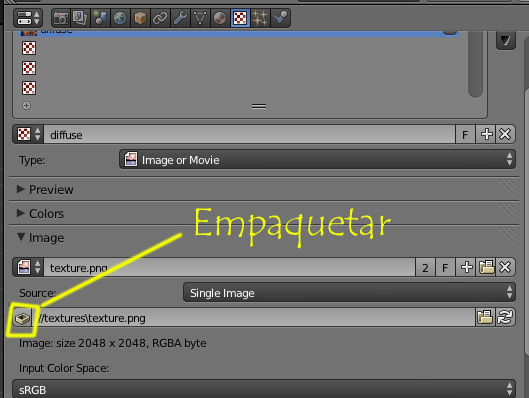
Task: Open the texture slot specials down-arrow menu
Action: coord(506,40)
